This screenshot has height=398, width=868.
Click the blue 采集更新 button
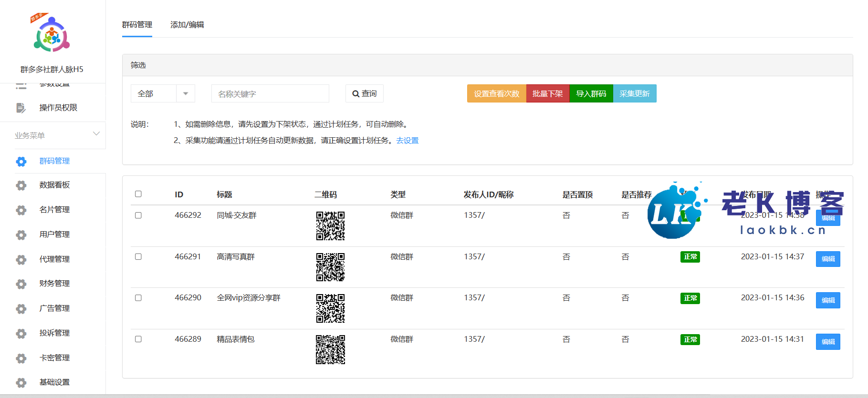pyautogui.click(x=635, y=93)
